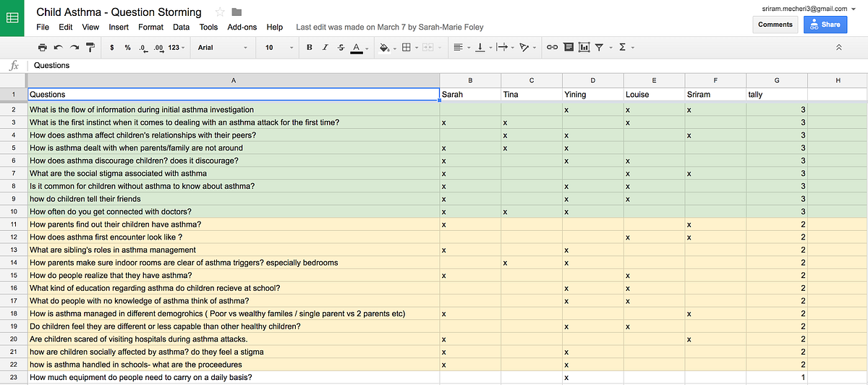Click the fx function icon
868x385 pixels.
(13, 65)
